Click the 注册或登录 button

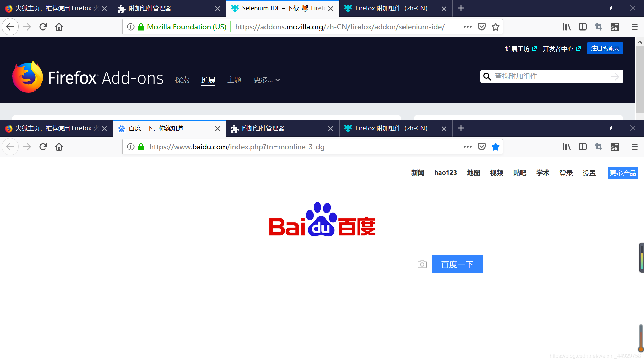[x=605, y=48]
